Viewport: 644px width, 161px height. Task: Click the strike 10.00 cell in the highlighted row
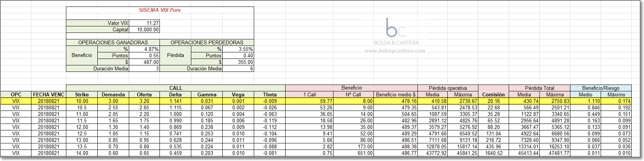coord(82,101)
